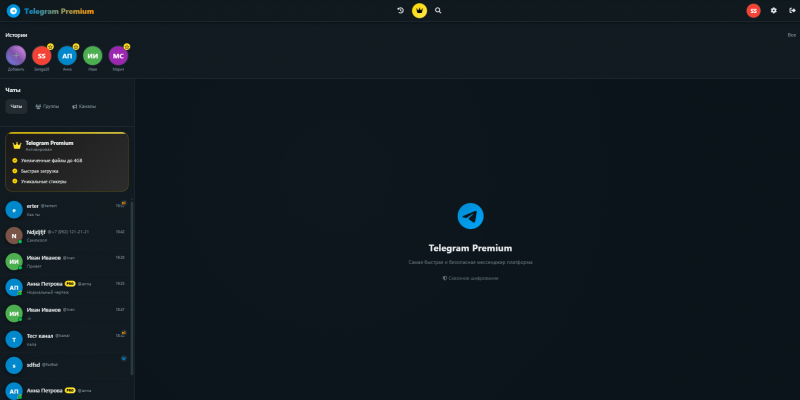The width and height of the screenshot is (800, 400).
Task: Click the badge icon on the erter chat
Action: [124, 203]
